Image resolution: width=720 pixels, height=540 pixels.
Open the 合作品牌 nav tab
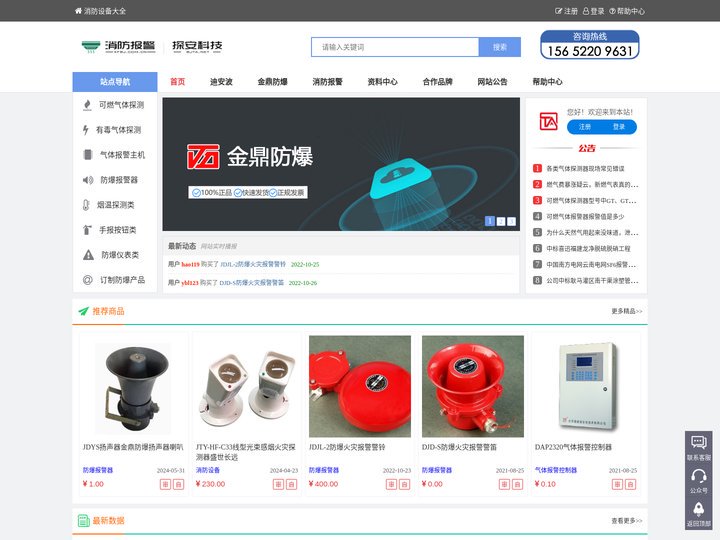(438, 82)
